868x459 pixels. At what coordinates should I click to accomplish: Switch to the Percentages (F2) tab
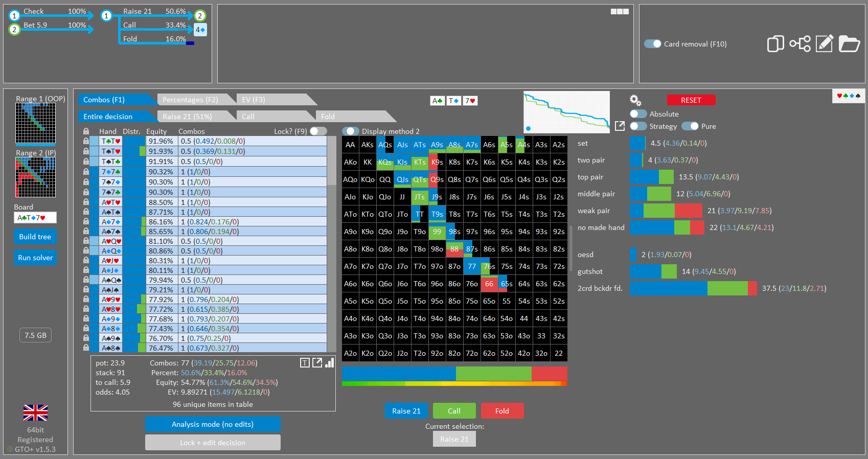(195, 100)
